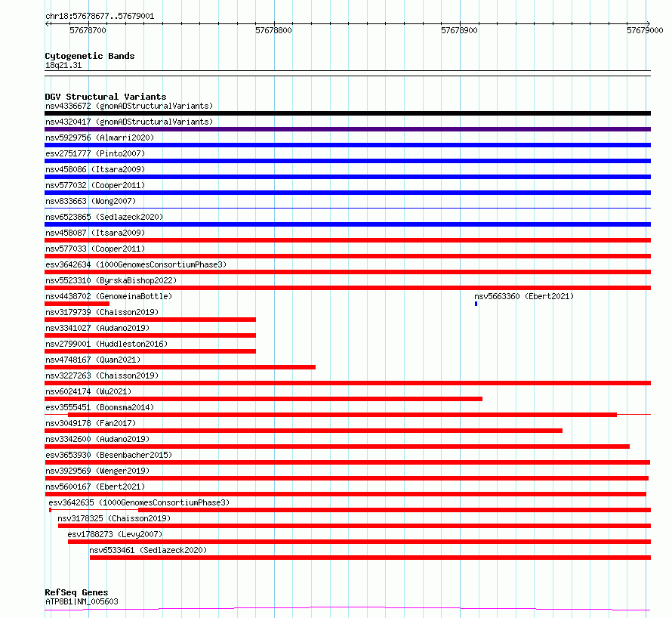
Task: Click nsv577033 (Cooper2011) label
Action: (x=95, y=249)
